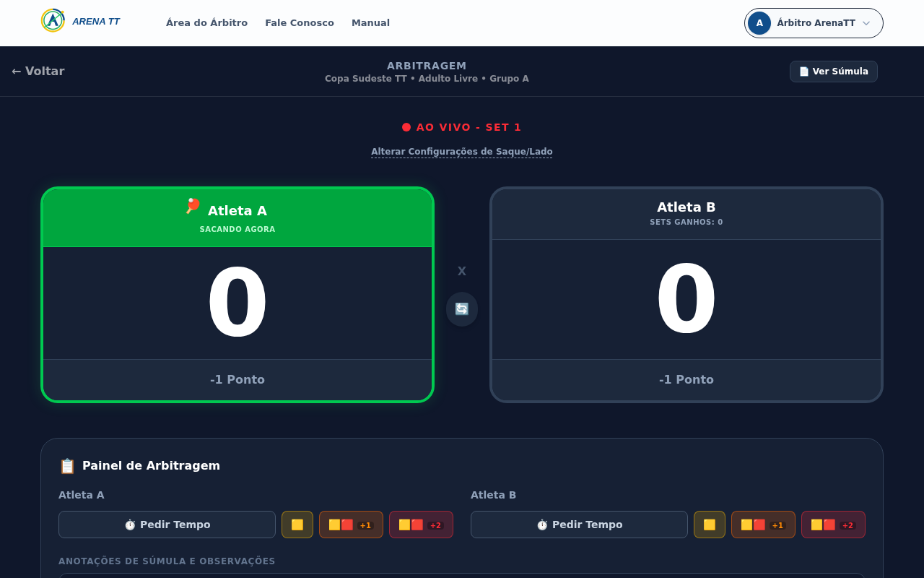Click the user avatar circle
Viewport: 924px width, 578px height.
click(x=759, y=23)
